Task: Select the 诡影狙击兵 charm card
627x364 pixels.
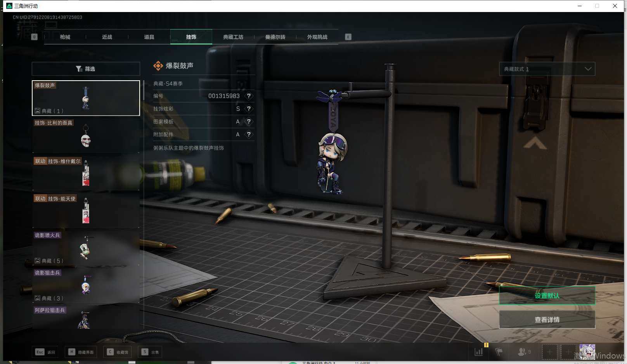Action: (86, 286)
